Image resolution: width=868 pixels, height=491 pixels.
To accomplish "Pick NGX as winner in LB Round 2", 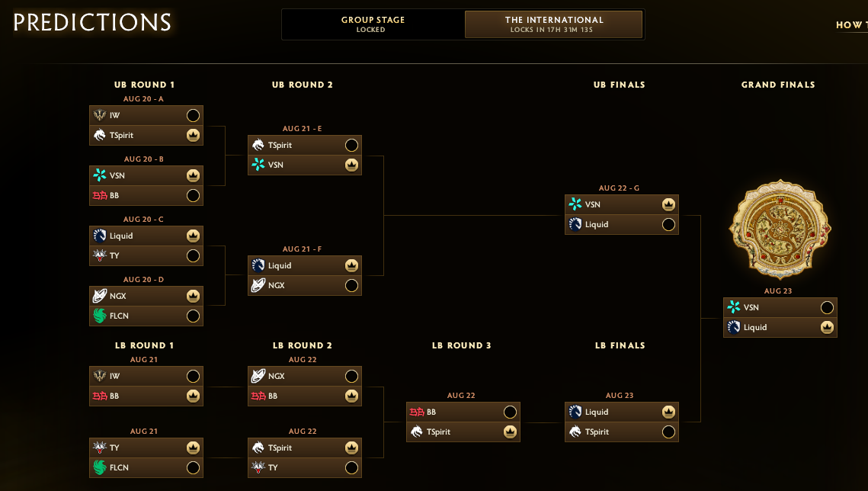I will (351, 376).
